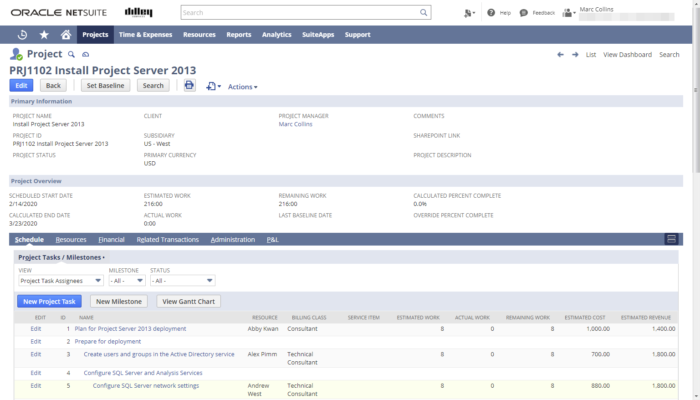The height and width of the screenshot is (400, 700).
Task: Go to the previous record arrow
Action: pos(560,54)
